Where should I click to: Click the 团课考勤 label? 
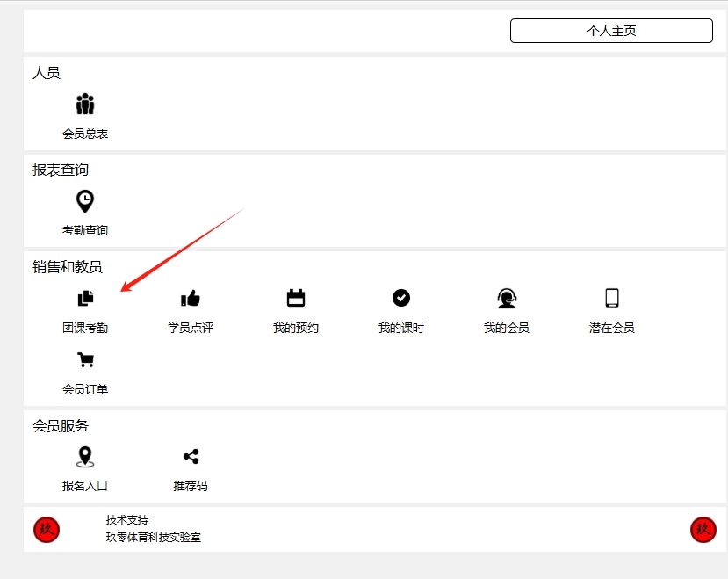coord(85,328)
